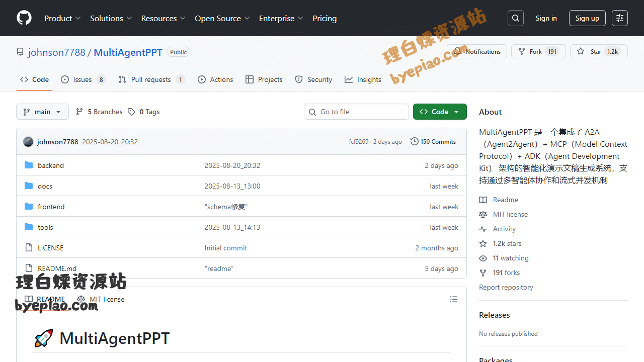Click the backend folder icon
This screenshot has height=362, width=644.
(29, 165)
